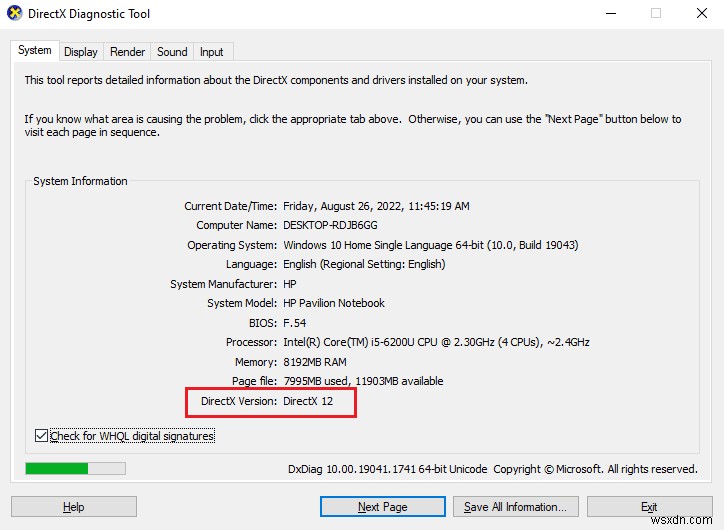
Task: Go to the Input tab
Action: (211, 52)
